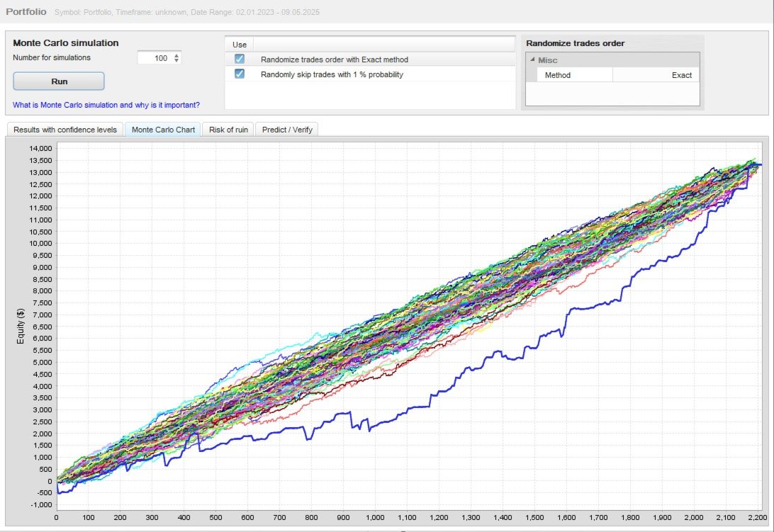Increase number of simulations with up arrow

point(176,55)
